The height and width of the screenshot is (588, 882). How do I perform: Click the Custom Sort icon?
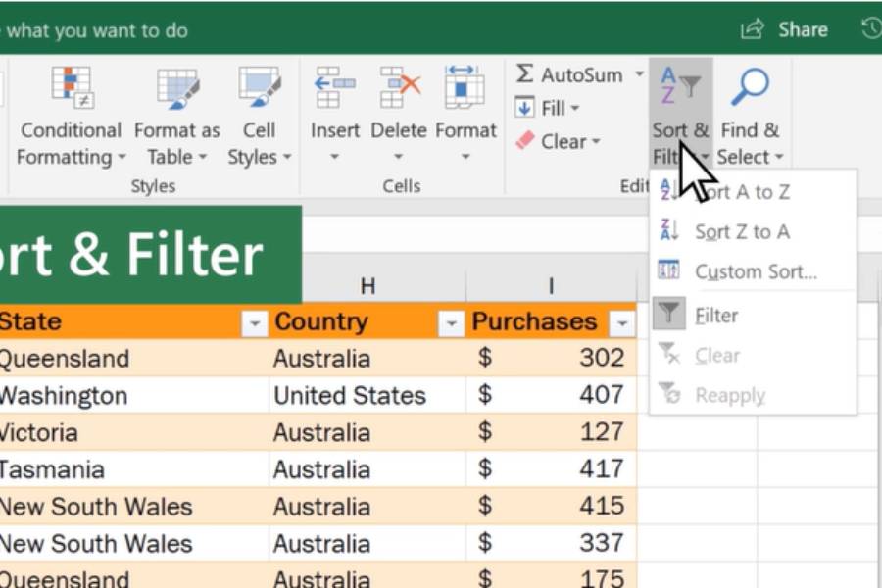tap(668, 270)
